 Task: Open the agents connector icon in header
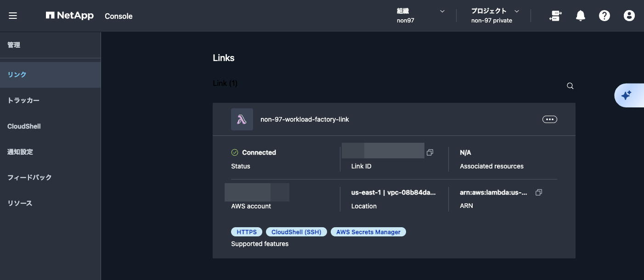[556, 16]
